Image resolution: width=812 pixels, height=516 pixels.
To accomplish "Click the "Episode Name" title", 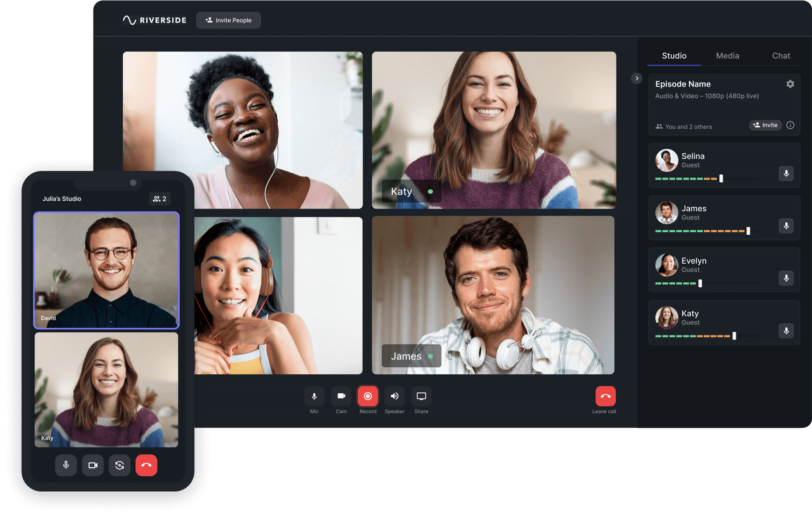I will point(683,84).
